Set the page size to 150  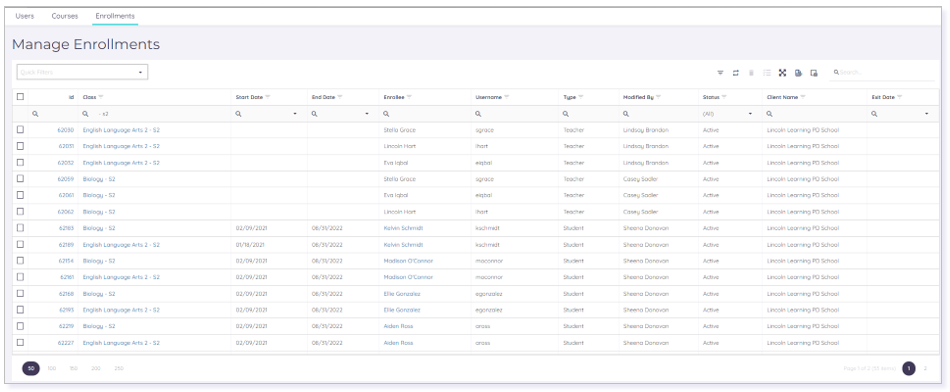[x=73, y=368]
